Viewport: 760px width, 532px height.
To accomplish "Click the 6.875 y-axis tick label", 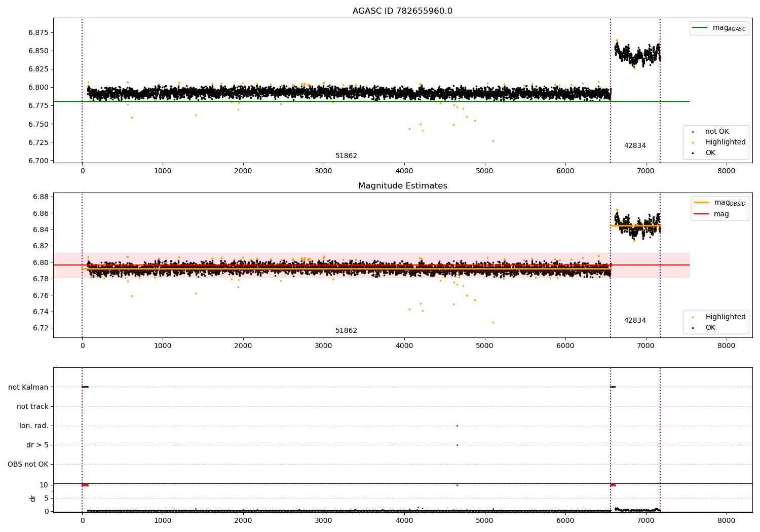I will [x=39, y=33].
